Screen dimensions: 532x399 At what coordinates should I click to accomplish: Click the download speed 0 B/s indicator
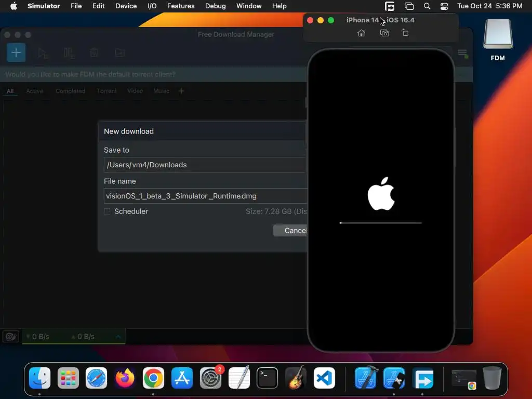[37, 337]
